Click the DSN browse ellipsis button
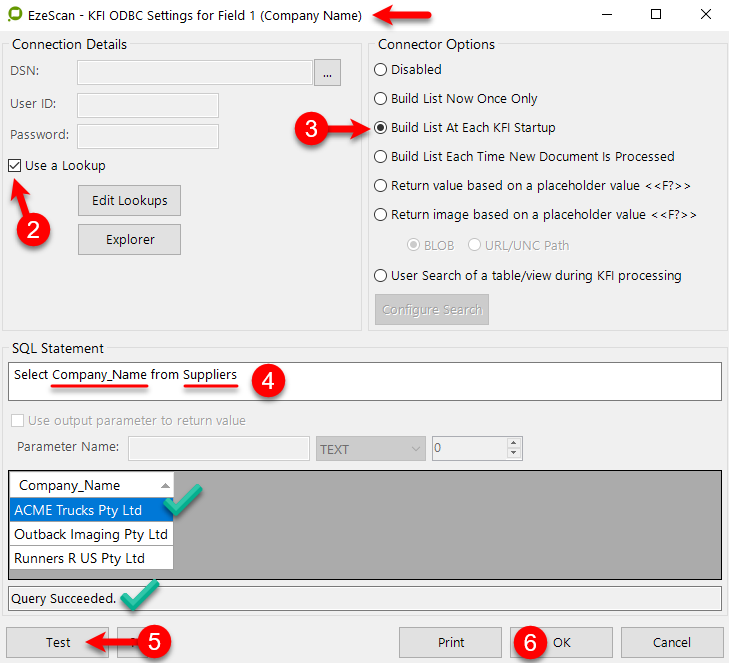Viewport: 729px width, 663px height. coord(327,72)
